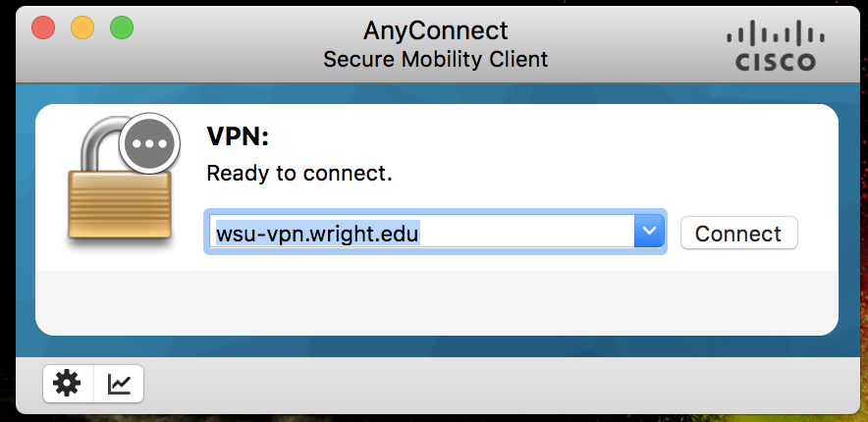This screenshot has height=422, width=868.
Task: Click the CISCO wordmark text
Action: tap(776, 63)
